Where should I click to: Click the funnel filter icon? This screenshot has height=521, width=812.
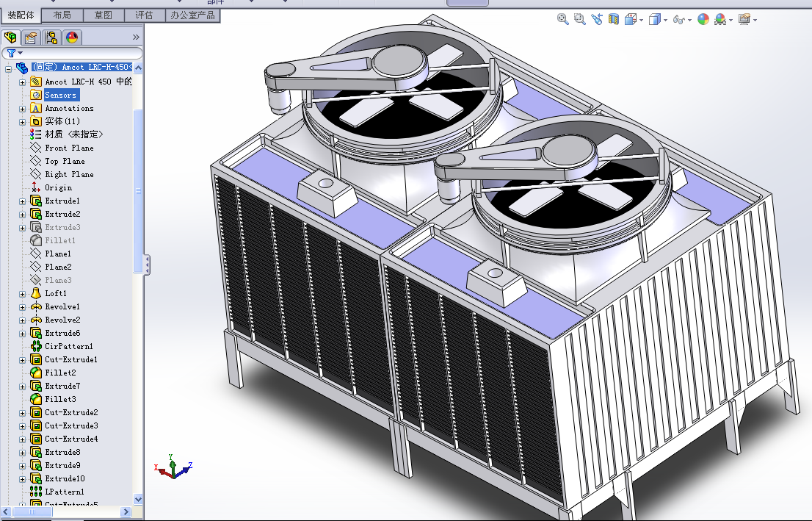(x=11, y=53)
